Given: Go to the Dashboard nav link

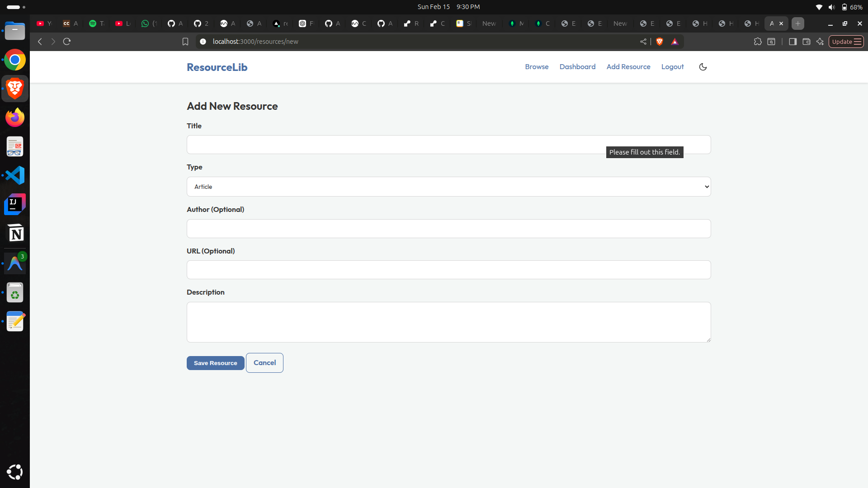Looking at the screenshot, I should [x=577, y=67].
